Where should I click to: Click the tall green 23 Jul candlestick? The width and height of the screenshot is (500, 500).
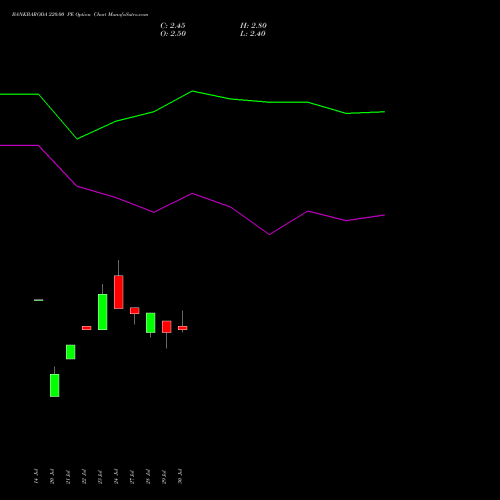coord(103,312)
